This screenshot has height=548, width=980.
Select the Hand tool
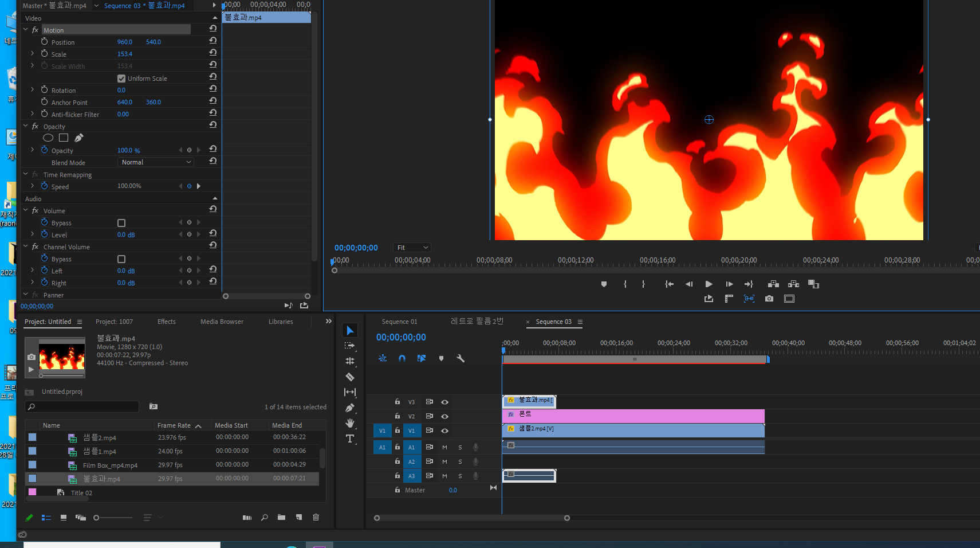[350, 423]
